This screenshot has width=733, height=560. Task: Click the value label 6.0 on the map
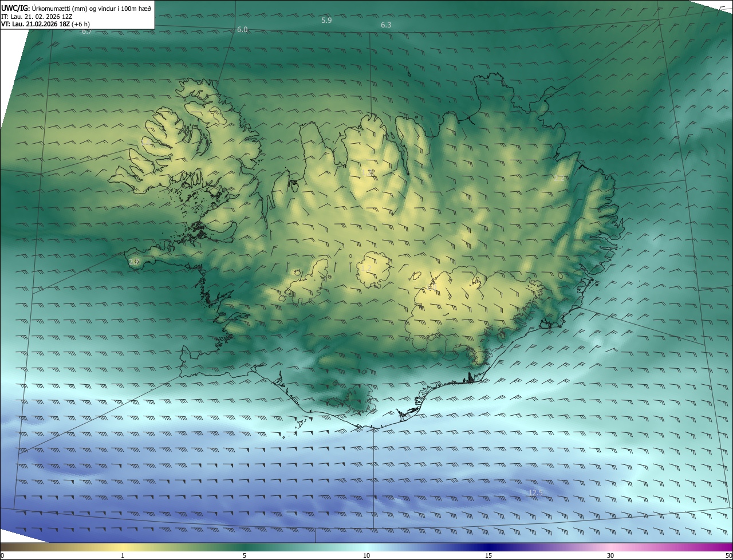click(242, 29)
